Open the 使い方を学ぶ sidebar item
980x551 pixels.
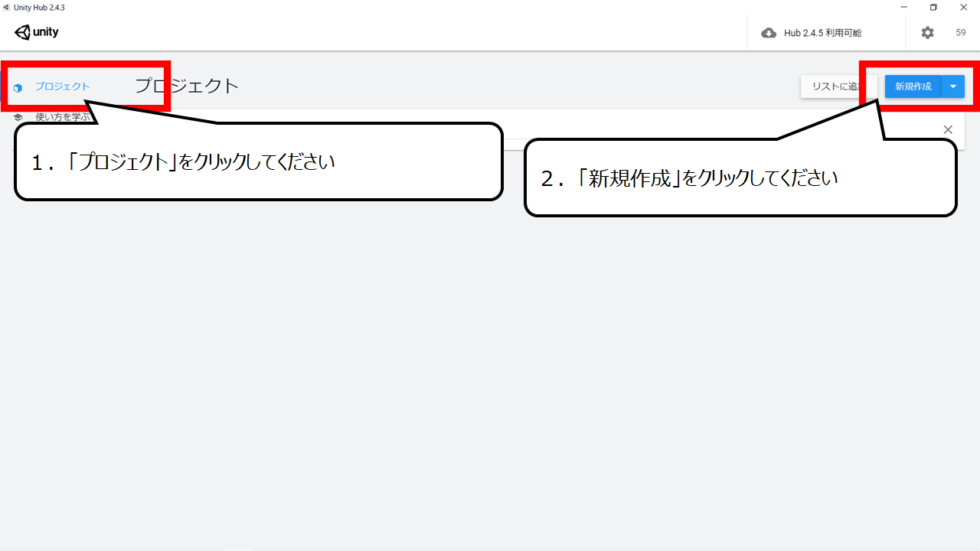(63, 117)
